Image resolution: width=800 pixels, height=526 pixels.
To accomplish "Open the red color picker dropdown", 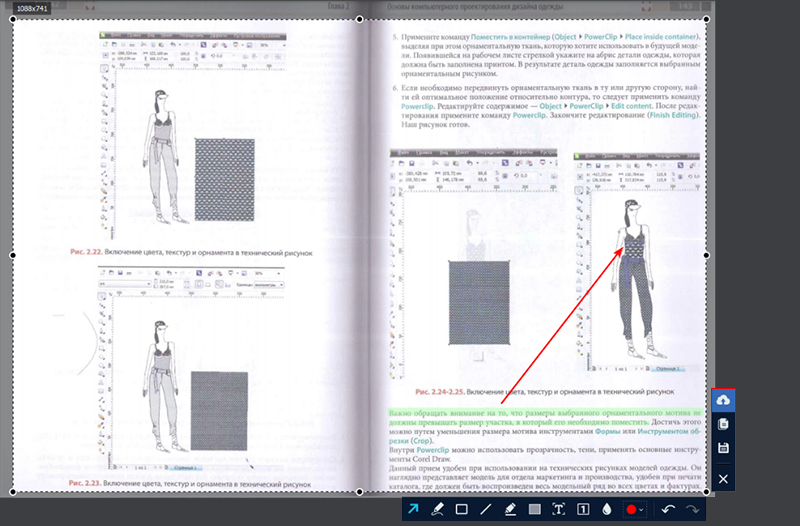I will (633, 509).
